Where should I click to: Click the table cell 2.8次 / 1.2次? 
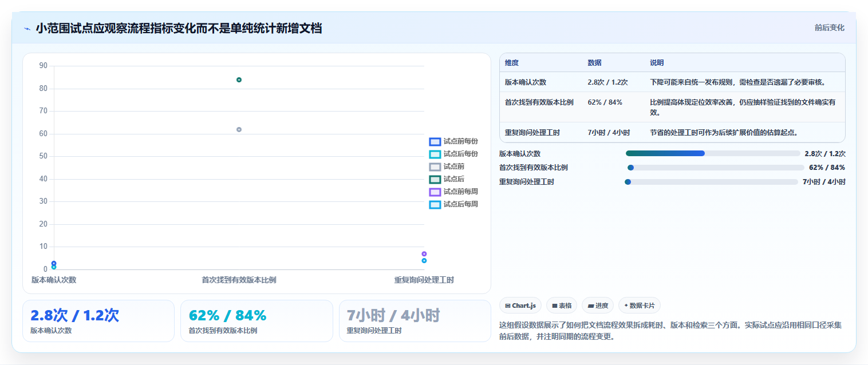tap(607, 82)
